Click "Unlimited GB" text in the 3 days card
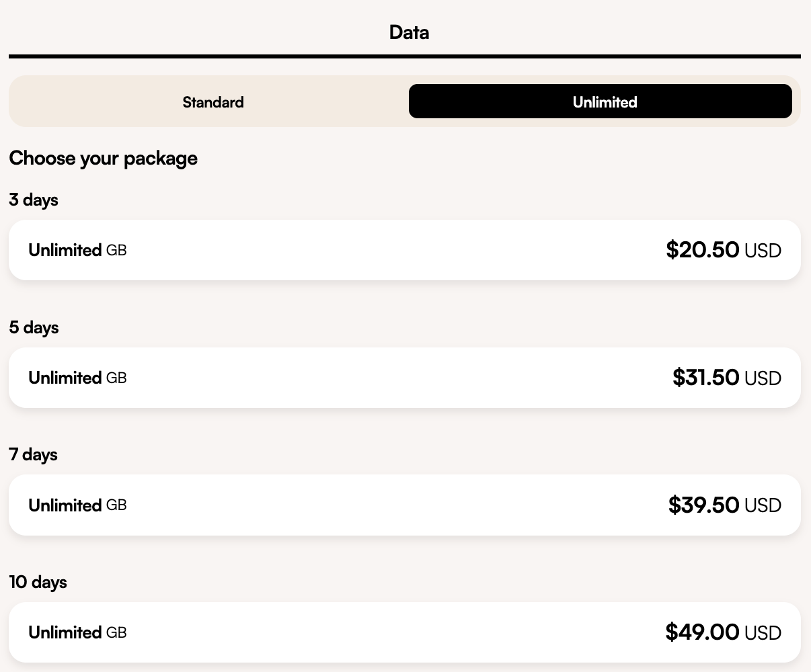Screen dimensions: 811x672 point(77,250)
